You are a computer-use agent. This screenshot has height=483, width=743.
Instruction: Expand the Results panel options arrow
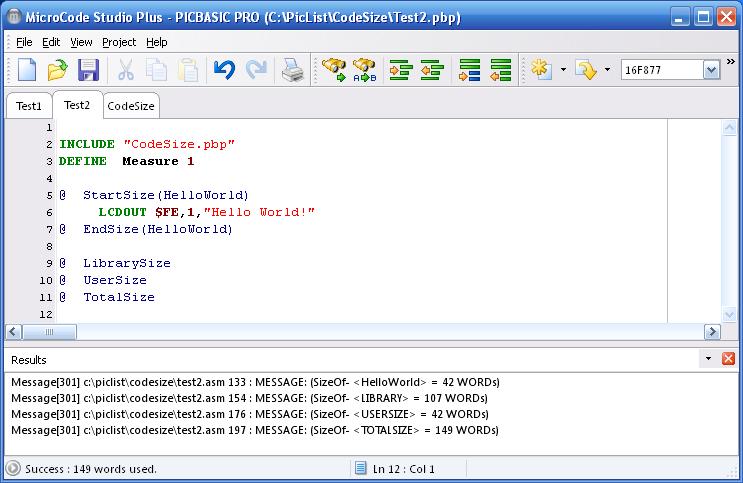point(709,358)
